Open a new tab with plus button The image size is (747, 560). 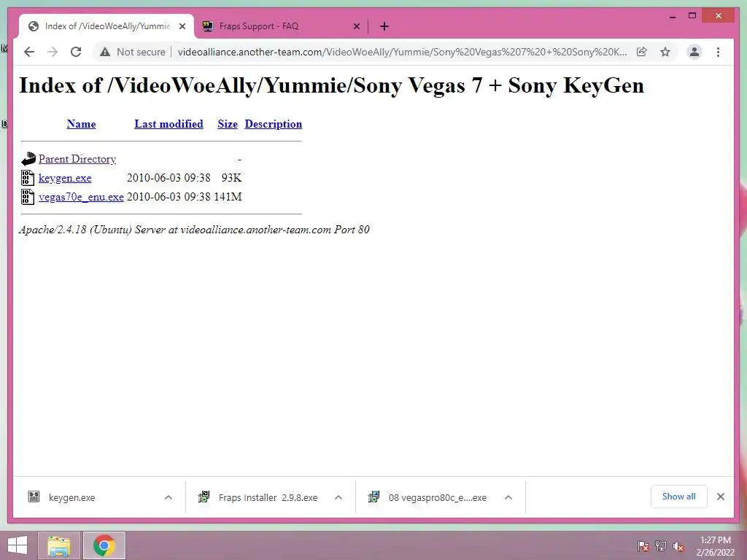[384, 26]
